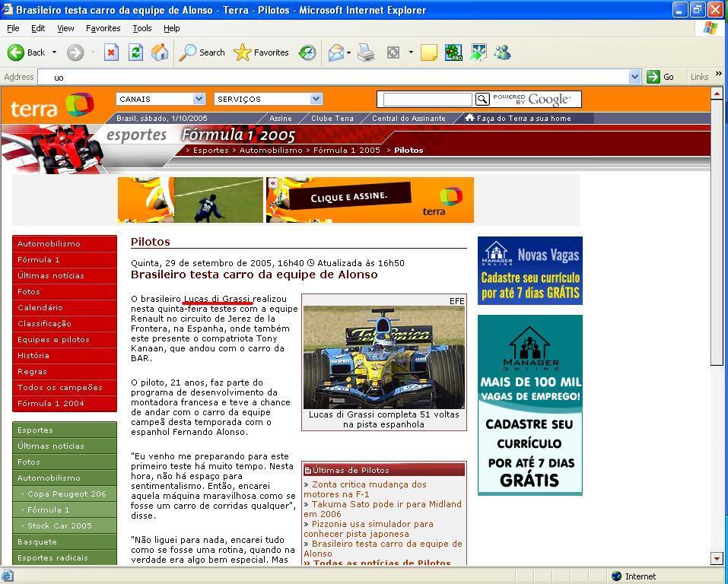Viewport: 728px width, 584px height.
Task: Click the Google search input field
Action: click(428, 99)
